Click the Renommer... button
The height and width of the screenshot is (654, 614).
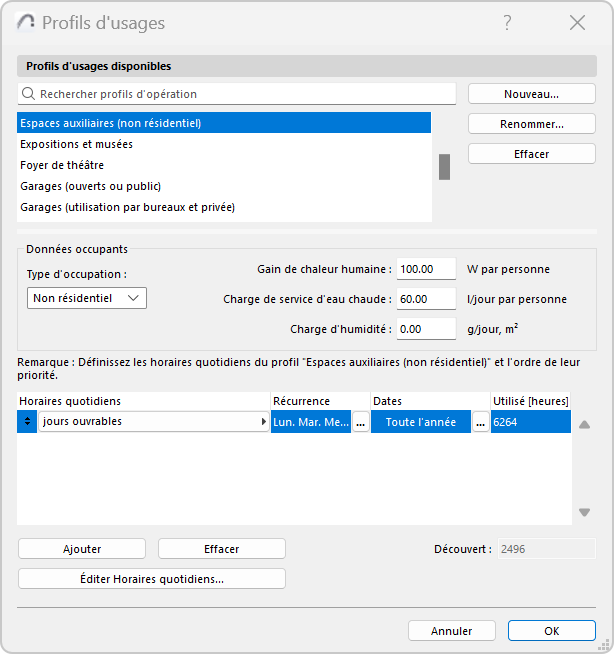pyautogui.click(x=531, y=124)
